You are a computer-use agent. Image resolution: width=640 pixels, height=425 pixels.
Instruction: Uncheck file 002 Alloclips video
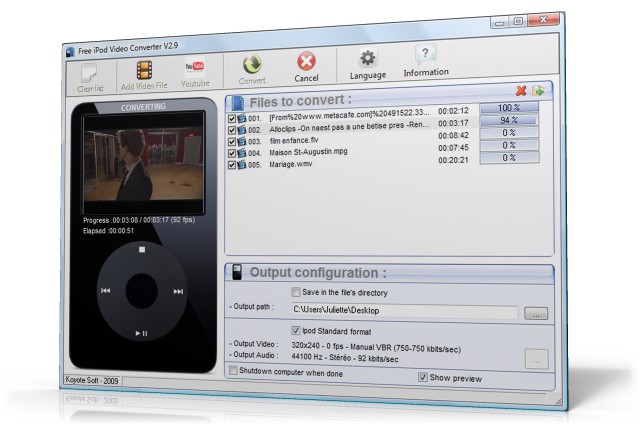pos(232,130)
